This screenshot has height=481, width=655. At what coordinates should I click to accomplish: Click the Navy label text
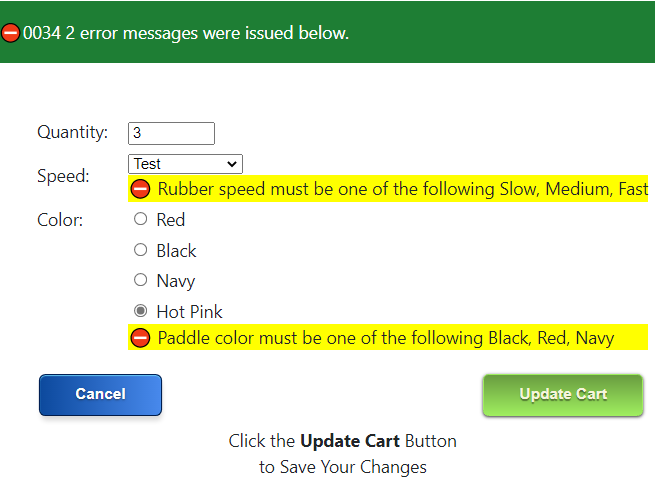[x=176, y=281]
